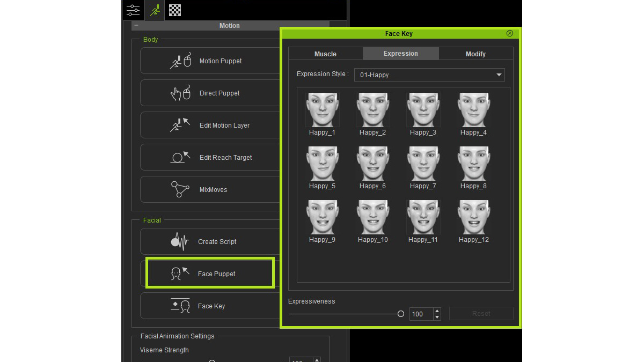Select the running figure motion tab icon
This screenshot has width=644, height=362.
(x=155, y=10)
